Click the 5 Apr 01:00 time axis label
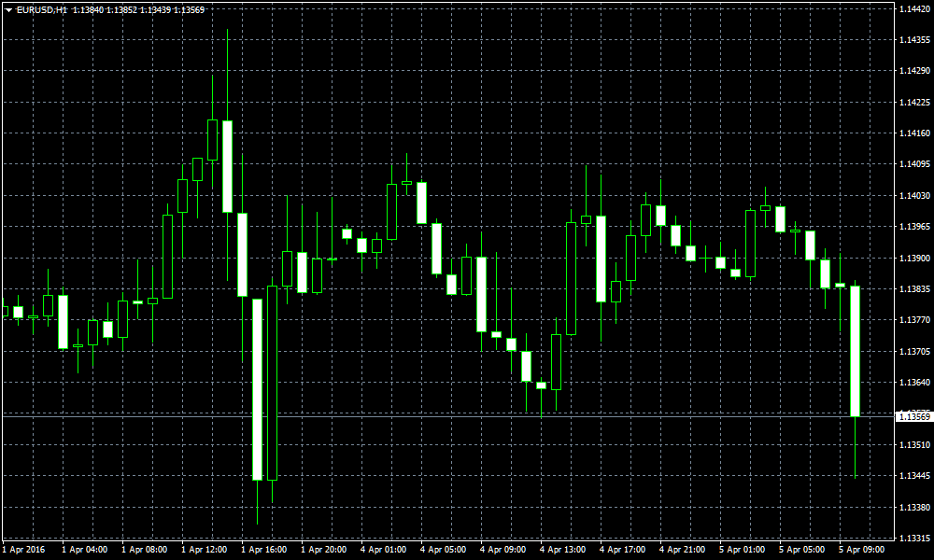 [x=742, y=550]
